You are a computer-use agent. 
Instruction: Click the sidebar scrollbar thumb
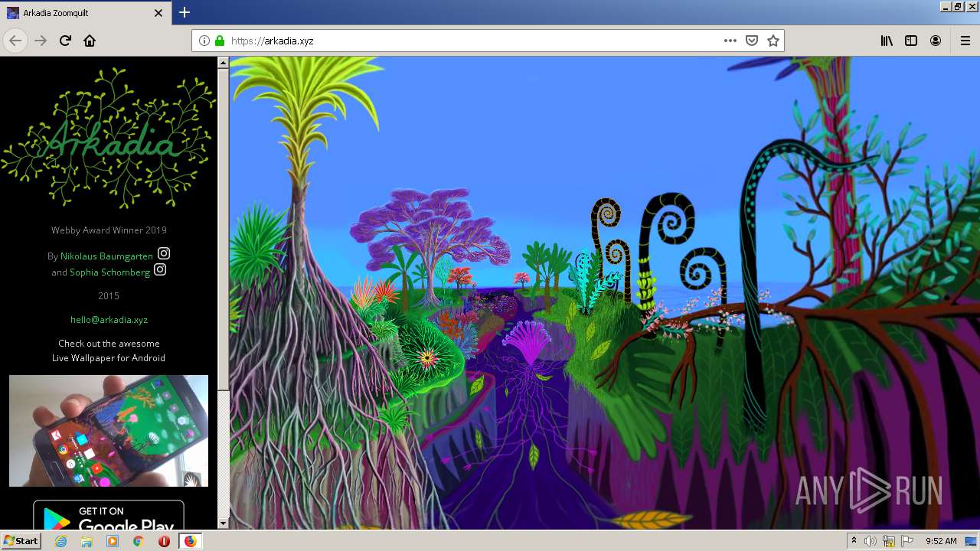click(224, 230)
